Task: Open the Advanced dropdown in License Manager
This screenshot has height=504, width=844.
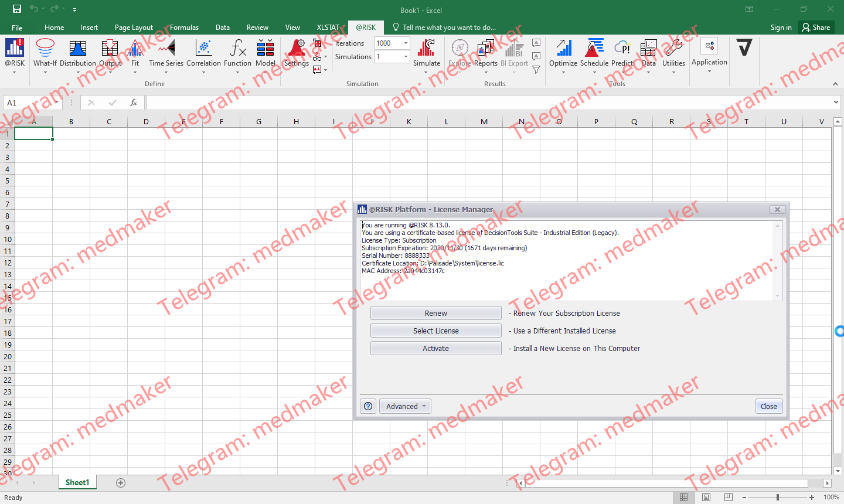Action: (405, 406)
